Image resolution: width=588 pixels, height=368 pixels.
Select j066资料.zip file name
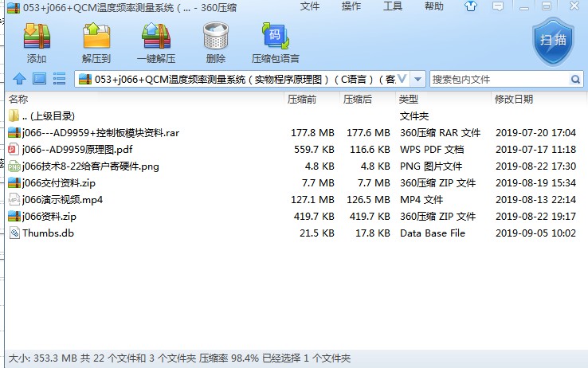[49, 216]
